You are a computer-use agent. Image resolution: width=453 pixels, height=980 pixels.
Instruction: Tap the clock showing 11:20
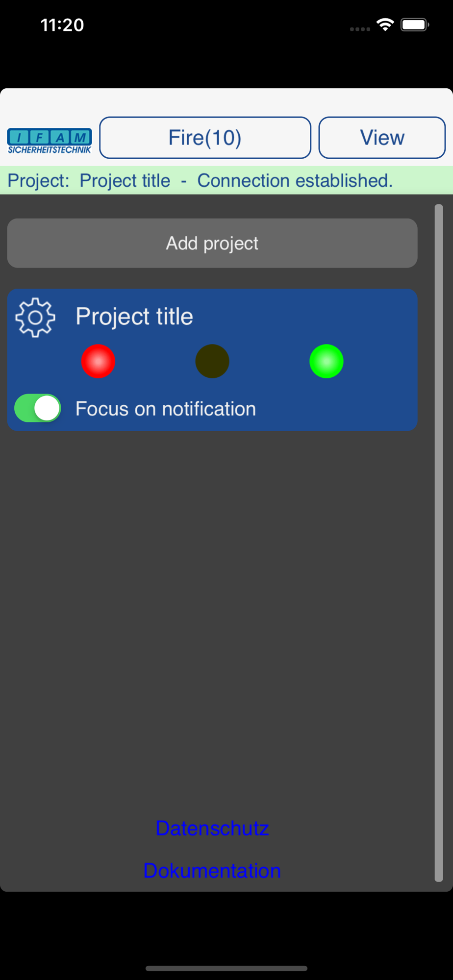pyautogui.click(x=62, y=24)
